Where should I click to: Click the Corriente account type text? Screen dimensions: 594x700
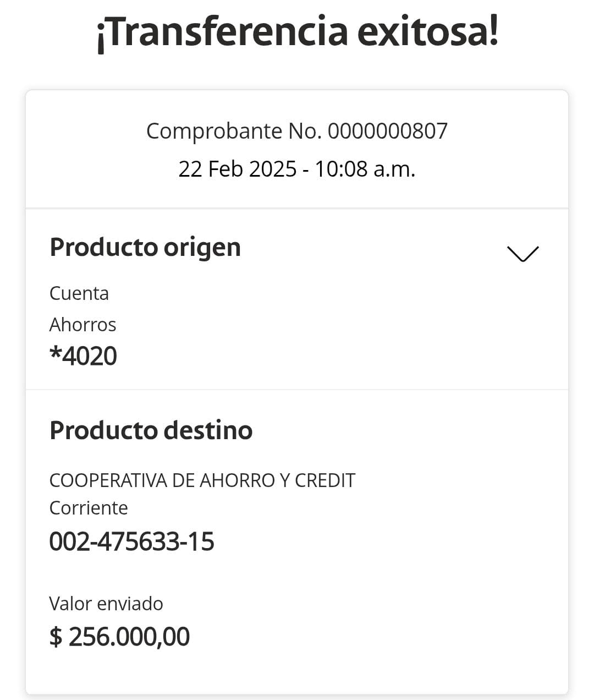(x=89, y=508)
